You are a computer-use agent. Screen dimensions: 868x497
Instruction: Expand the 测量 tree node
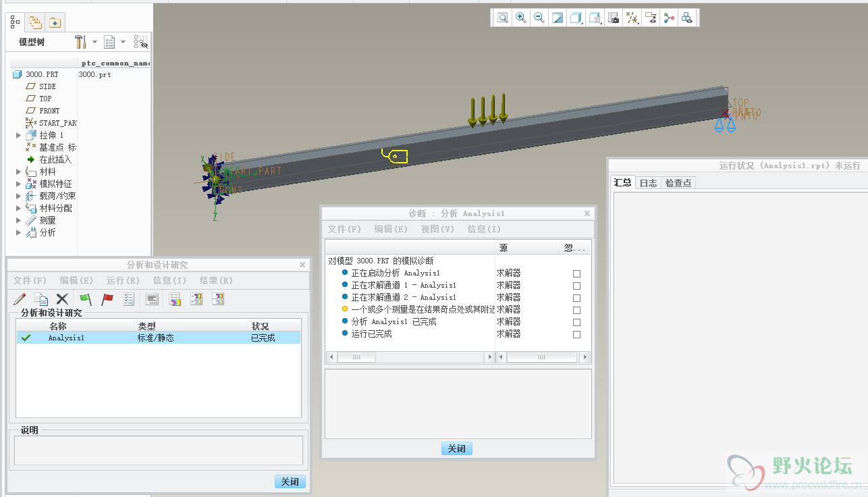click(x=18, y=220)
